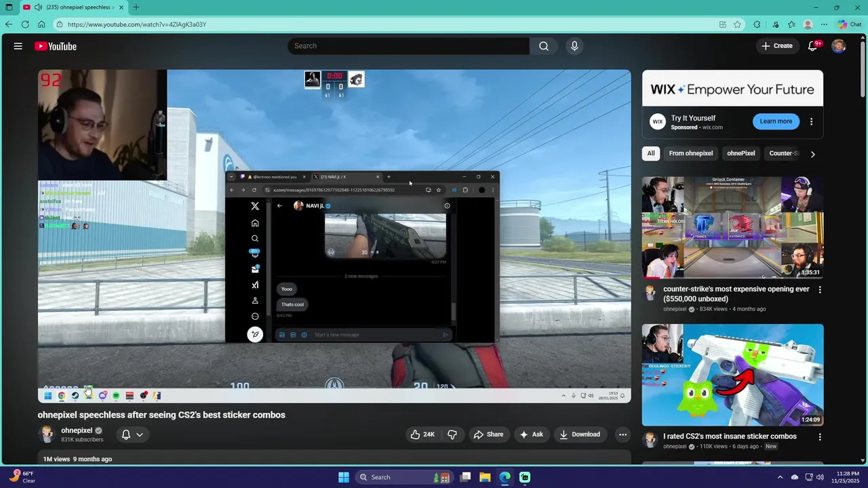Open the insane sticker combos video thumbnail
This screenshot has width=868, height=488.
(x=733, y=375)
